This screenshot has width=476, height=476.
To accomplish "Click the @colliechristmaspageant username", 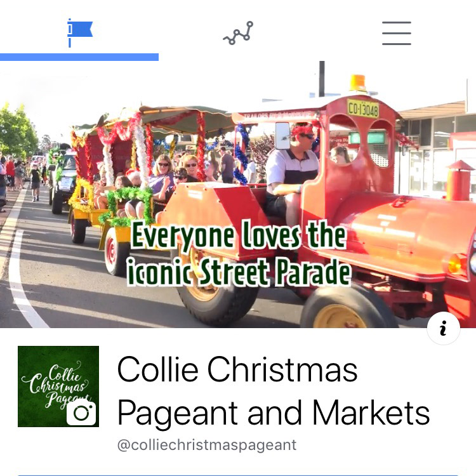I will 207,445.
